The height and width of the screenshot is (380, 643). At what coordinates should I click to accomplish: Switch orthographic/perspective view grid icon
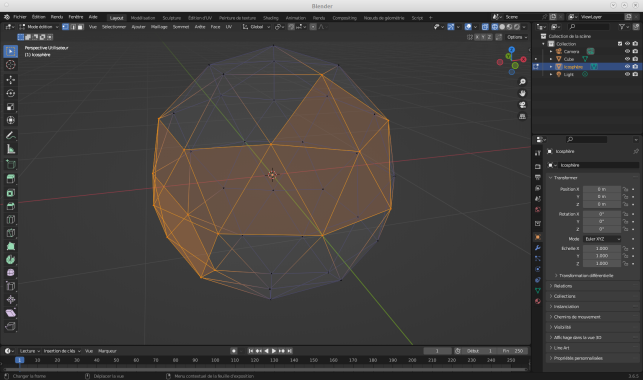click(522, 116)
